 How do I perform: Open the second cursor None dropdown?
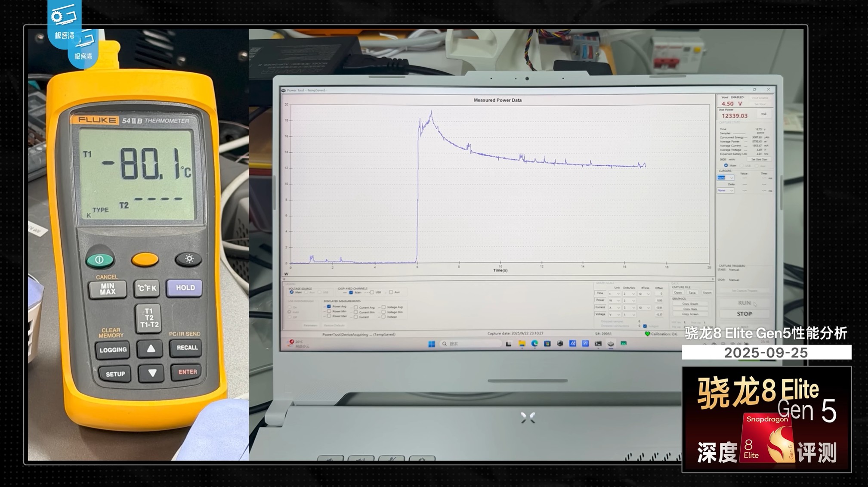point(725,190)
